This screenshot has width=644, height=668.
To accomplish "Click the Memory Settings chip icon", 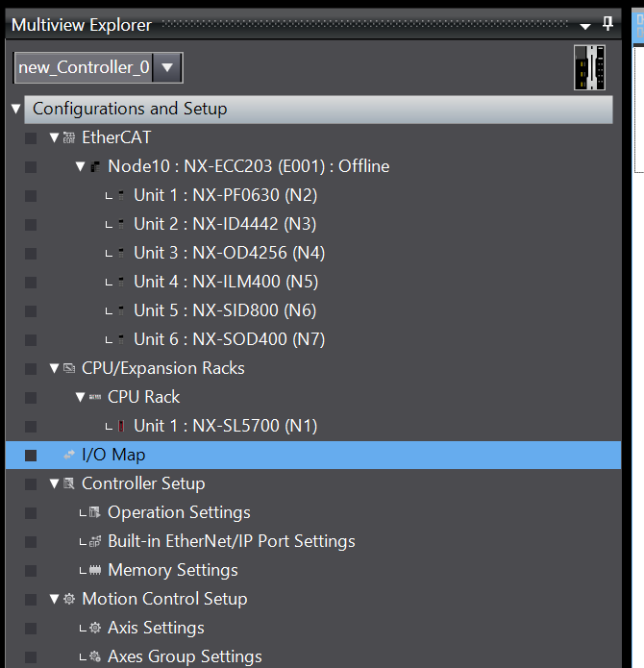I will 95,570.
